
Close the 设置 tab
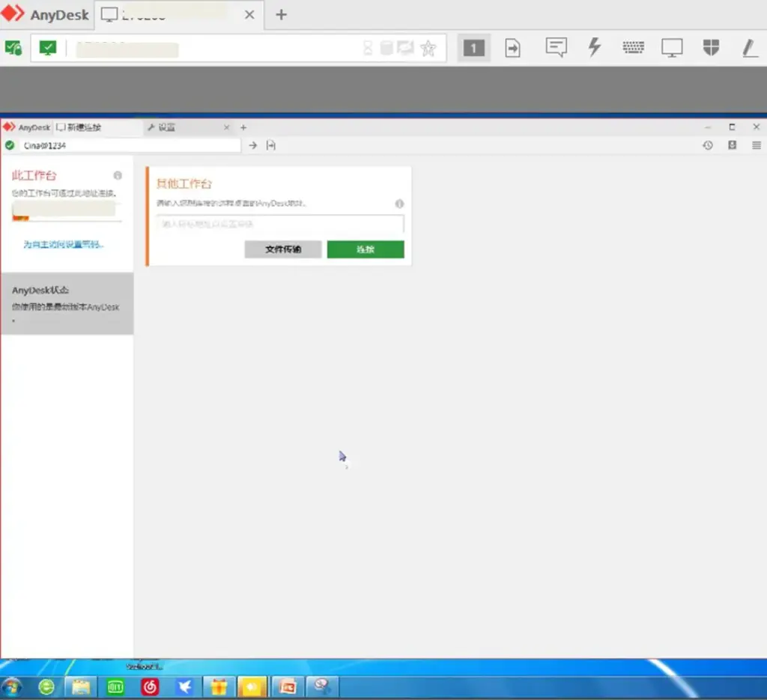pyautogui.click(x=226, y=127)
